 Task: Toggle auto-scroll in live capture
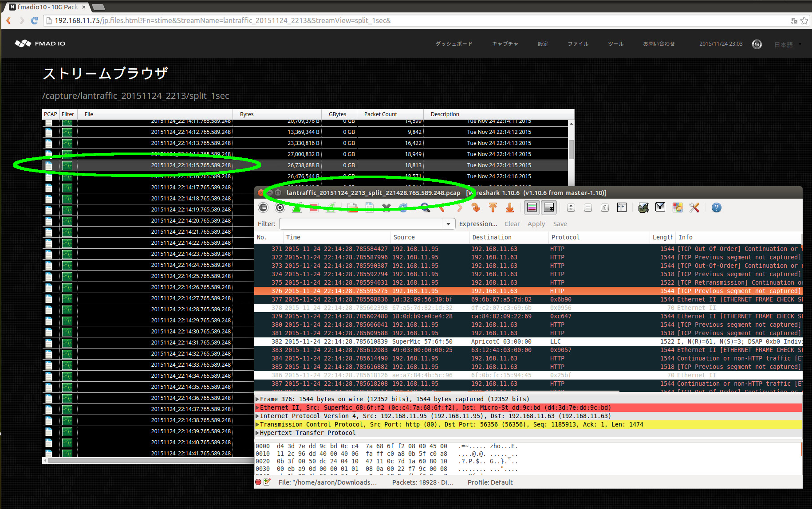pos(549,208)
